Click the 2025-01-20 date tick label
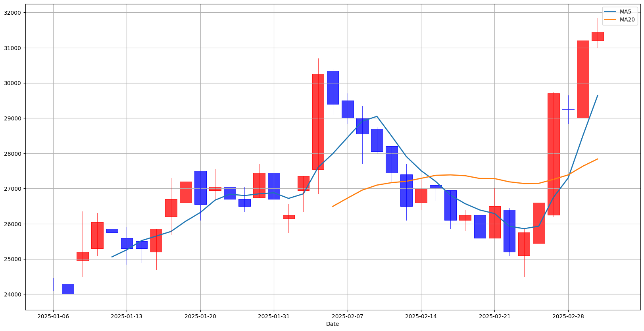Image resolution: width=644 pixels, height=331 pixels. [200, 316]
